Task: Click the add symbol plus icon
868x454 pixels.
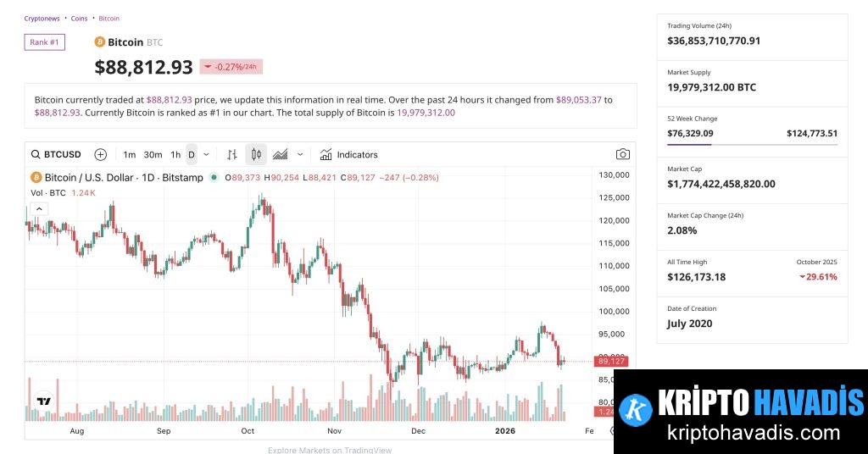Action: tap(100, 154)
